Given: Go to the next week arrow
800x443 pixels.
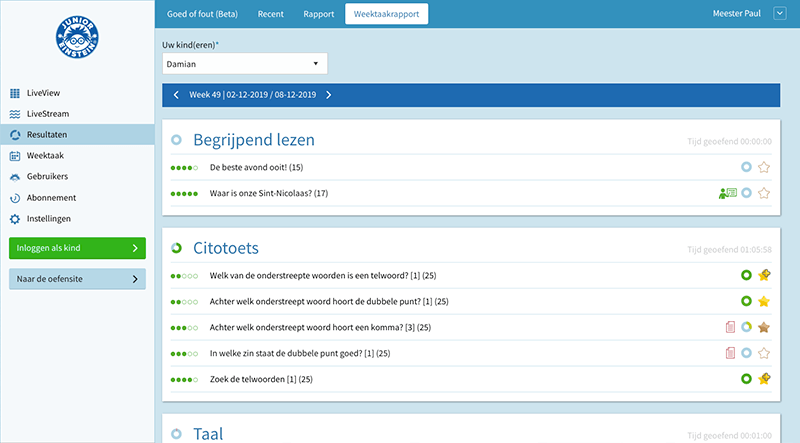Looking at the screenshot, I should [329, 95].
